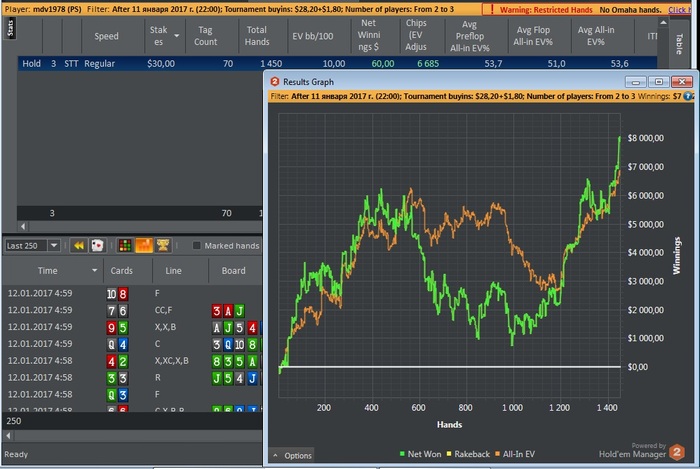Close the Results Graph window
700x469 pixels.
point(682,82)
